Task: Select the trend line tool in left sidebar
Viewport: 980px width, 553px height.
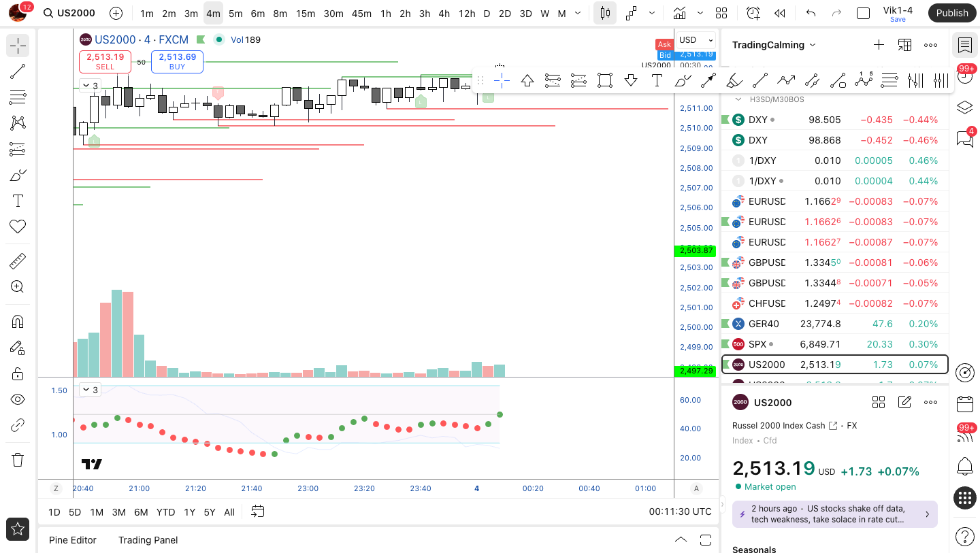Action: (x=18, y=71)
